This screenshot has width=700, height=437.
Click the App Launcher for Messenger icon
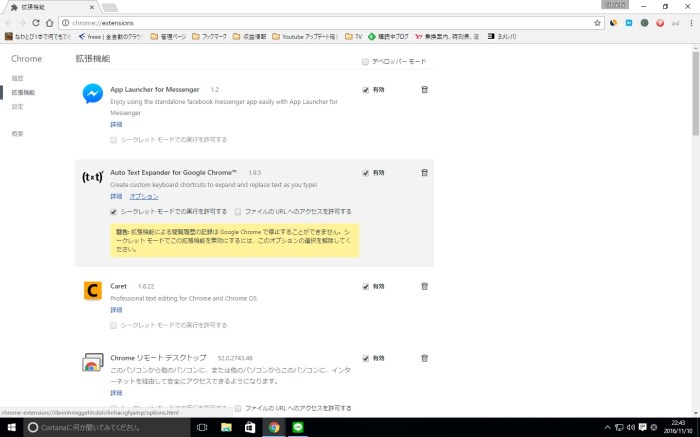point(93,94)
